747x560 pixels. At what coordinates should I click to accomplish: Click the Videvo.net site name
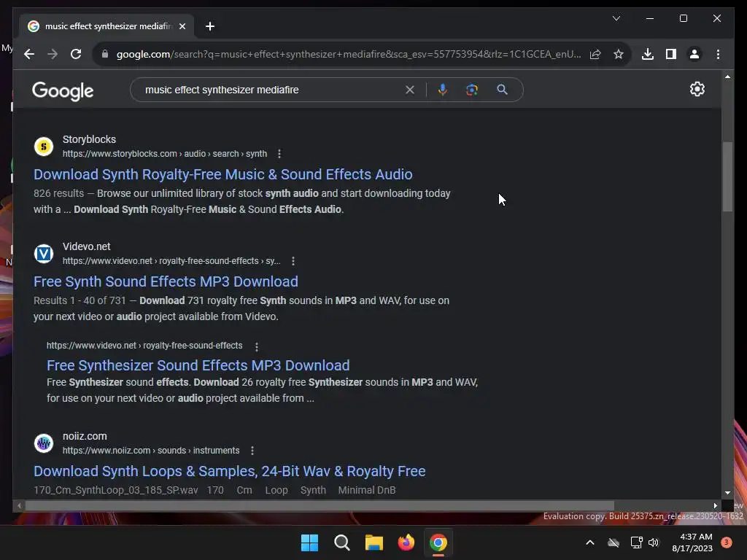coord(86,246)
